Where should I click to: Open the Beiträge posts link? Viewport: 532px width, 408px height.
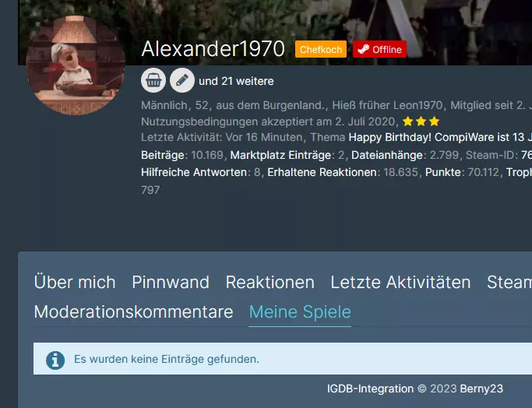point(163,155)
